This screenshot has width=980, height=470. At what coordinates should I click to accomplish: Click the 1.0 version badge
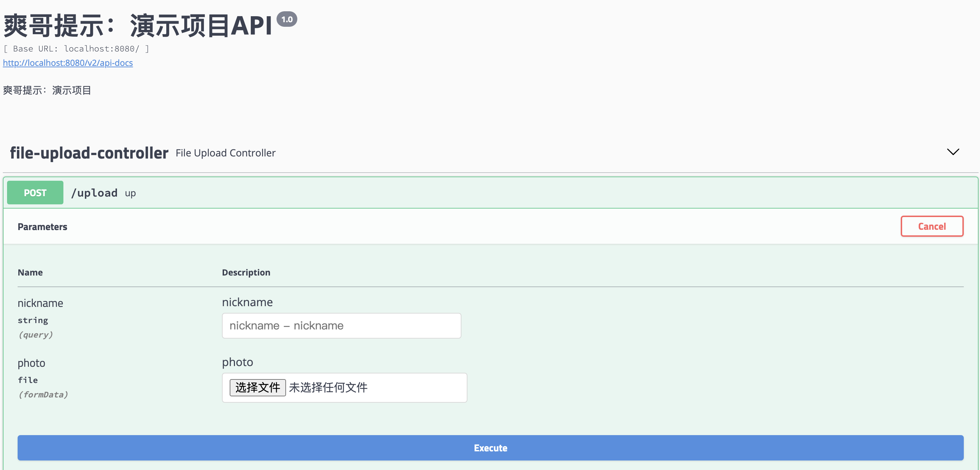tap(286, 19)
